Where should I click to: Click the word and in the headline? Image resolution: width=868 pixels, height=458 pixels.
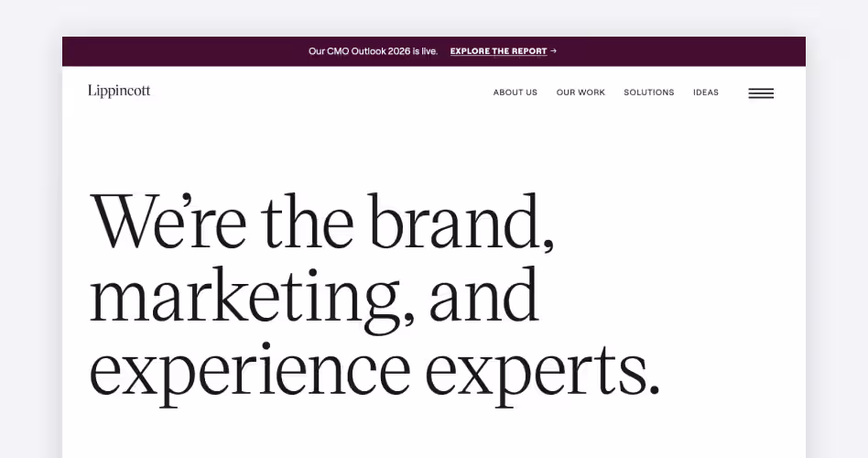(x=484, y=295)
